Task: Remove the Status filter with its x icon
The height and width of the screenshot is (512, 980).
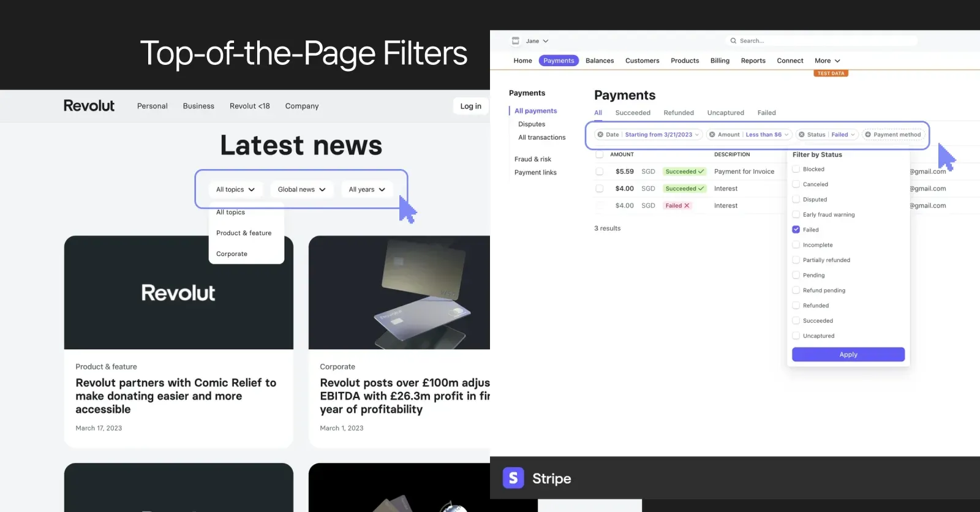Action: [802, 135]
